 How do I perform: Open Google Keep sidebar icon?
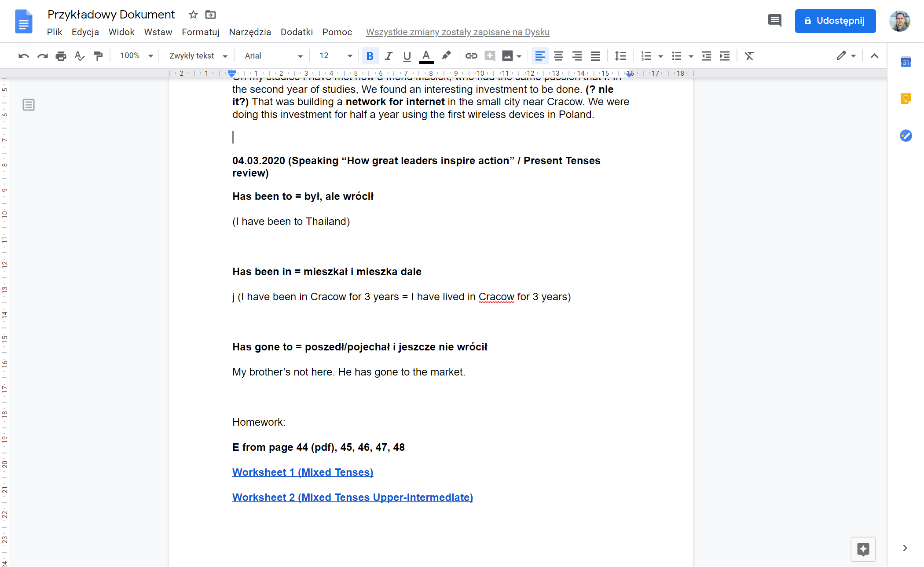[906, 99]
